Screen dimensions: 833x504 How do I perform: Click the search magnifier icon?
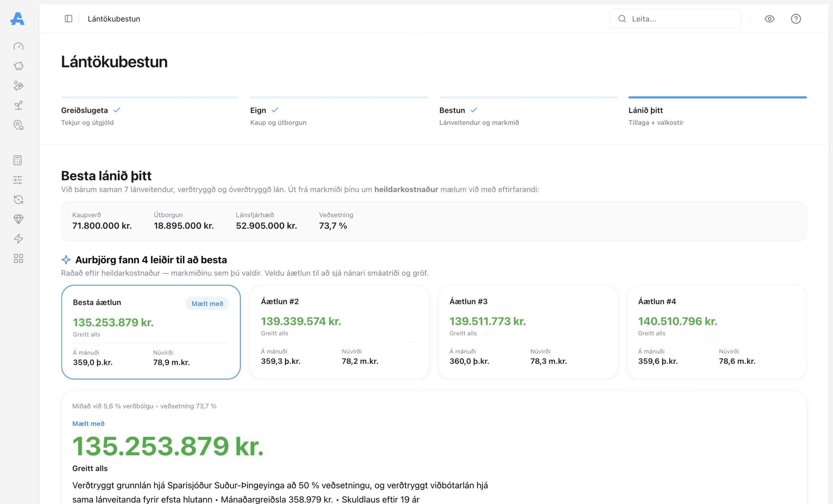622,19
